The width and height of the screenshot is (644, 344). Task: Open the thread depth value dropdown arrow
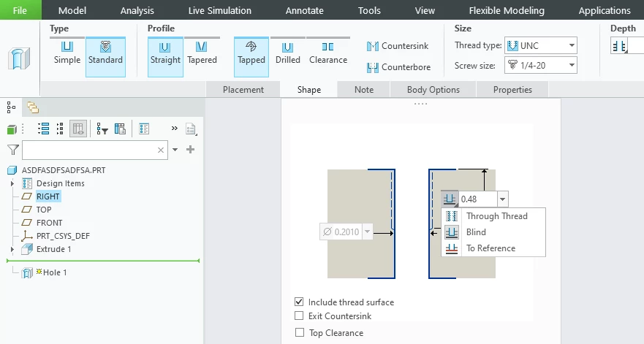(x=502, y=199)
